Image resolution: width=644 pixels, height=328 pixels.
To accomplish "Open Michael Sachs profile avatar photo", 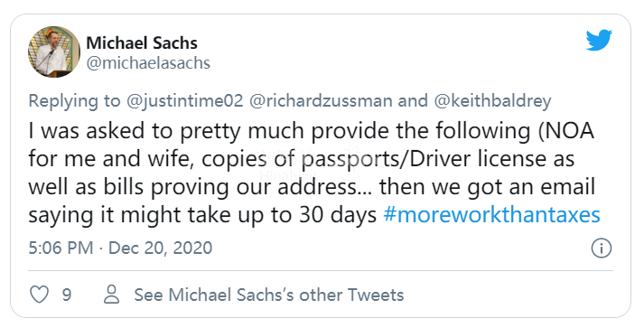I will click(x=54, y=52).
